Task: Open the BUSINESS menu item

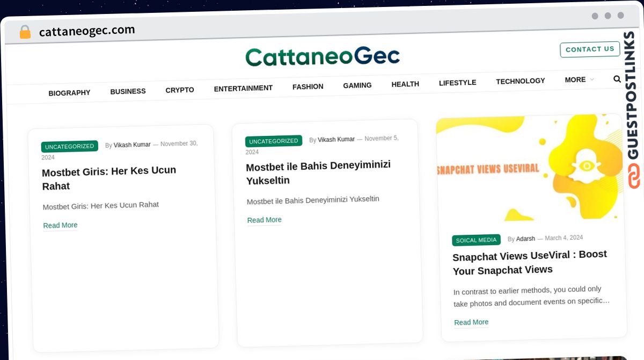Action: (128, 91)
